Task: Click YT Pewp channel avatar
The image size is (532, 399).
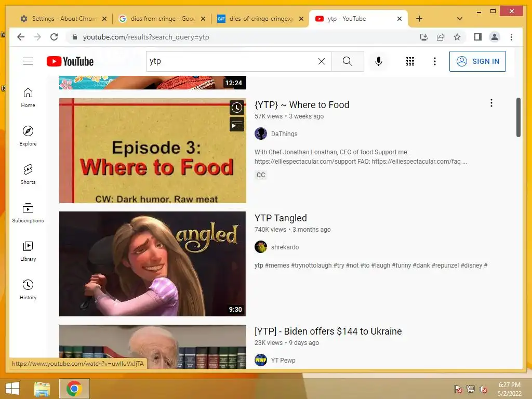Action: click(x=261, y=360)
